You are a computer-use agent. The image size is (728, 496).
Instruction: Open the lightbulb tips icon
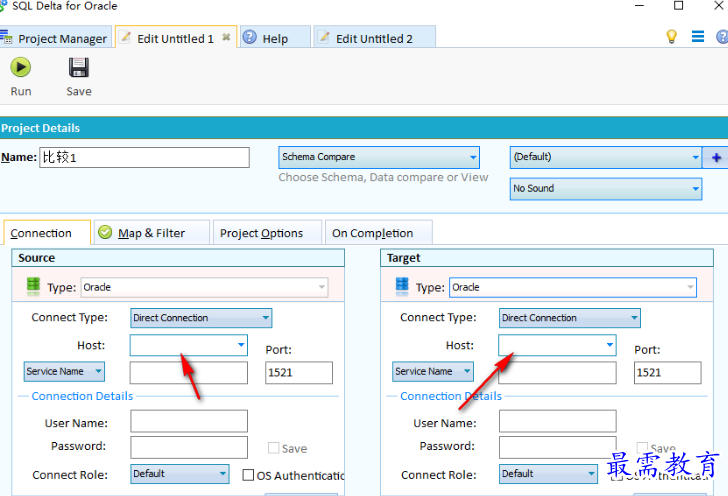[671, 36]
